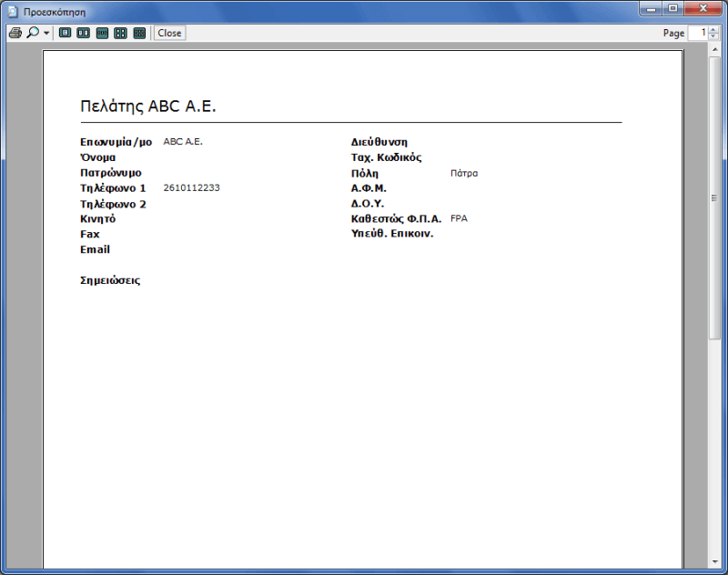Viewport: 728px width, 575px height.
Task: Switch to four pages view
Action: (x=120, y=33)
